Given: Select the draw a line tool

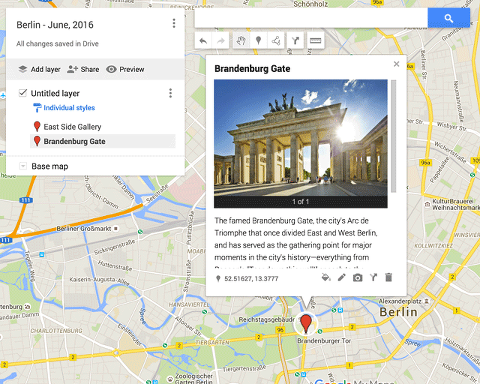Looking at the screenshot, I should (276, 41).
